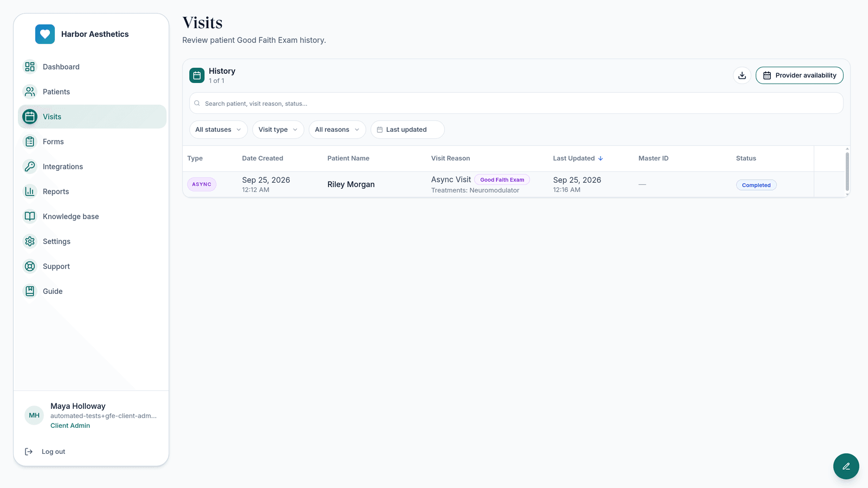
Task: Click the Integrations key icon
Action: point(30,166)
